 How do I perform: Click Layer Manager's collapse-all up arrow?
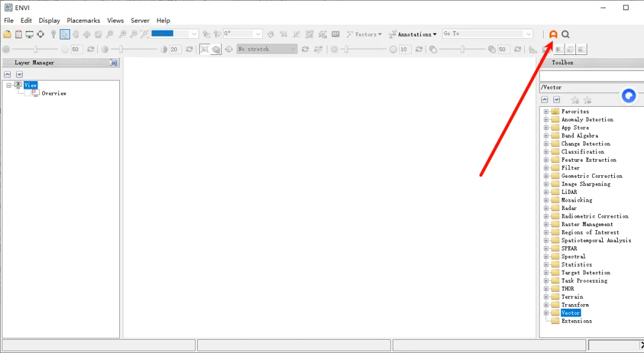click(x=7, y=75)
